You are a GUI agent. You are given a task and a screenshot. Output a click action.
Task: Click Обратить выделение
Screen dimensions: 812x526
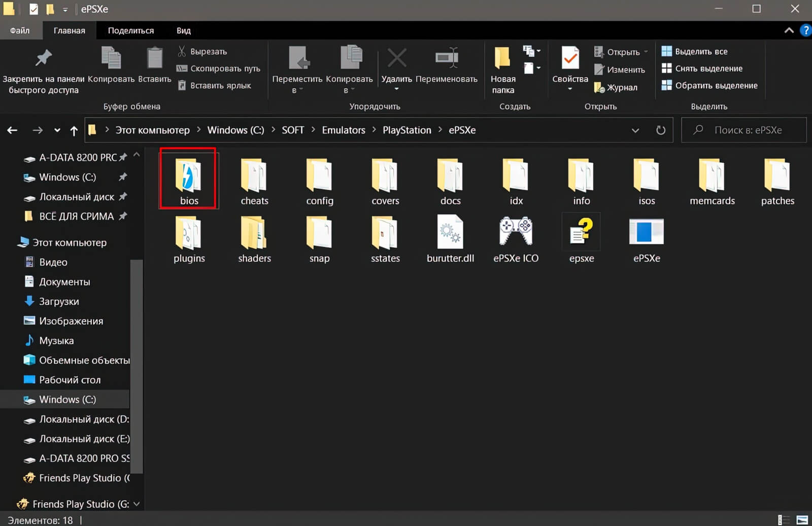pyautogui.click(x=709, y=85)
